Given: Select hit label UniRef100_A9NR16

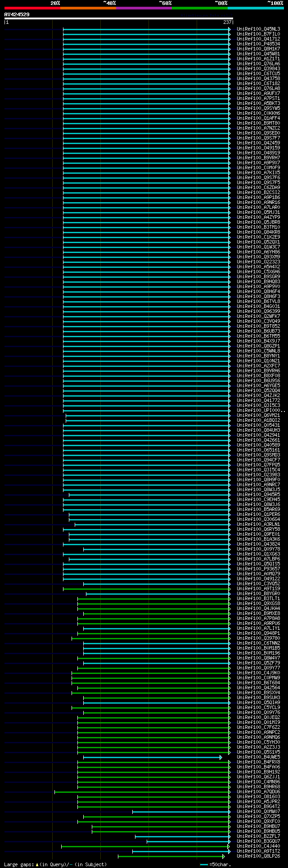Looking at the screenshot, I should click(x=258, y=203).
